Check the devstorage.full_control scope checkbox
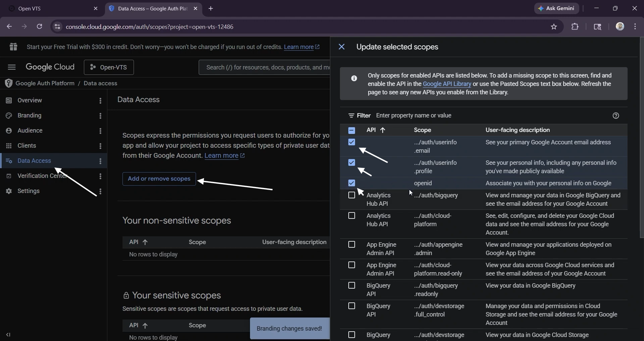Image resolution: width=644 pixels, height=341 pixels. coord(352,306)
